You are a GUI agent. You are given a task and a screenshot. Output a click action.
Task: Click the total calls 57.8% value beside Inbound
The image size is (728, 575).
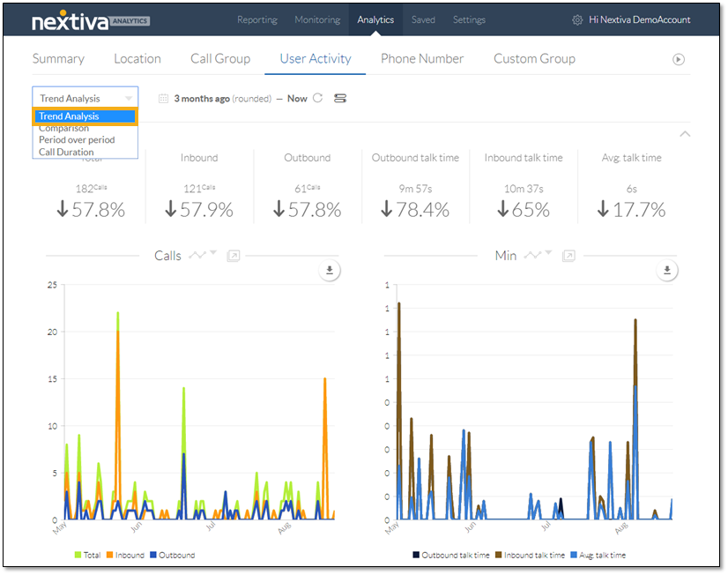(91, 210)
